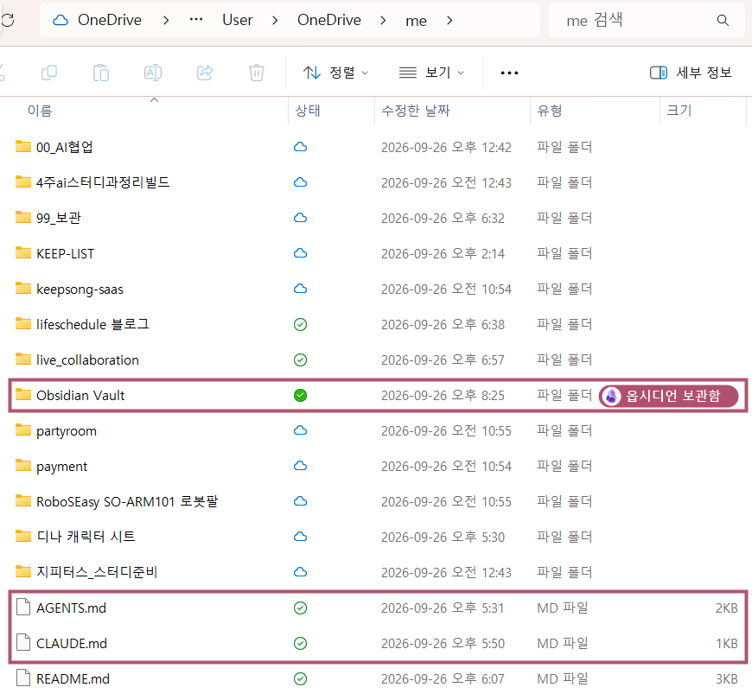Screen dimensions: 752x700
Task: Select the payment folder name
Action: (62, 467)
